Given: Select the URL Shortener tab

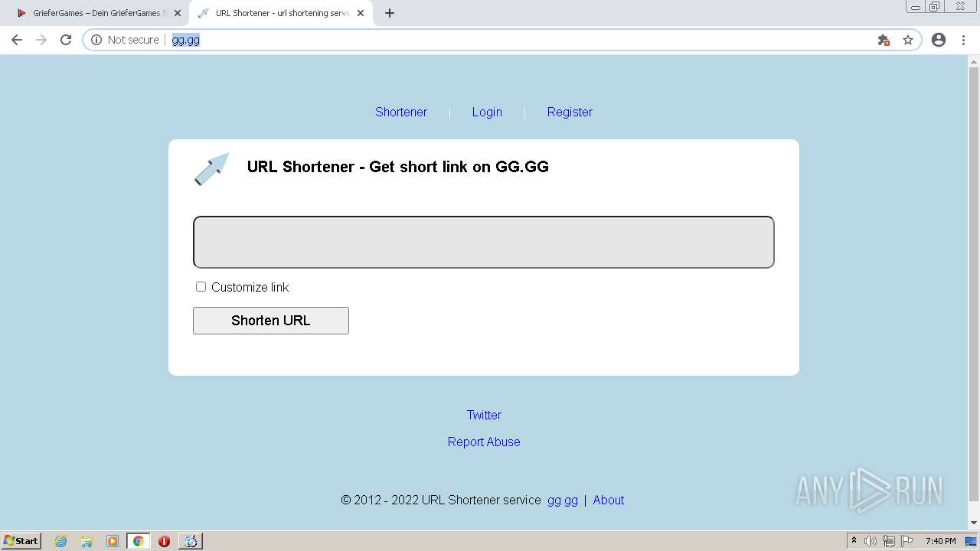Looking at the screenshot, I should pos(280,13).
